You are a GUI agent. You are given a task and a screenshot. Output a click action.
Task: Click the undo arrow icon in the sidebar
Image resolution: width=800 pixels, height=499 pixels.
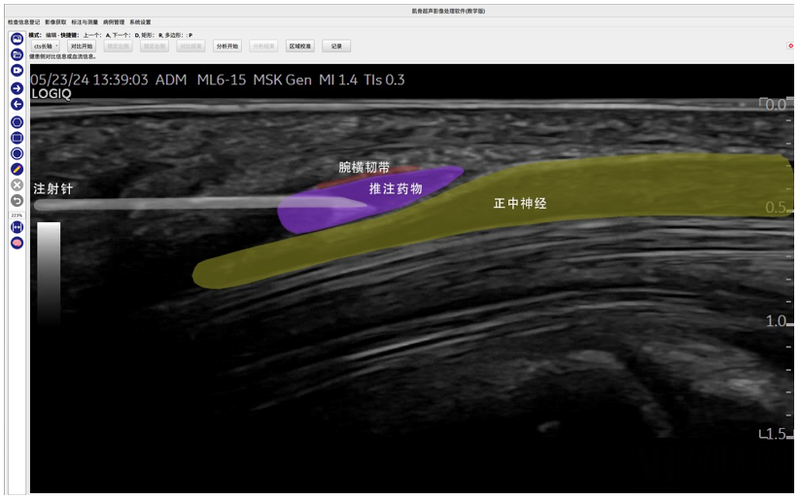17,201
